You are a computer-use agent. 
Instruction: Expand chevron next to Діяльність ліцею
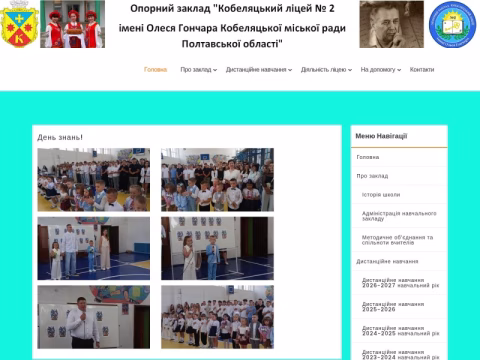click(350, 70)
